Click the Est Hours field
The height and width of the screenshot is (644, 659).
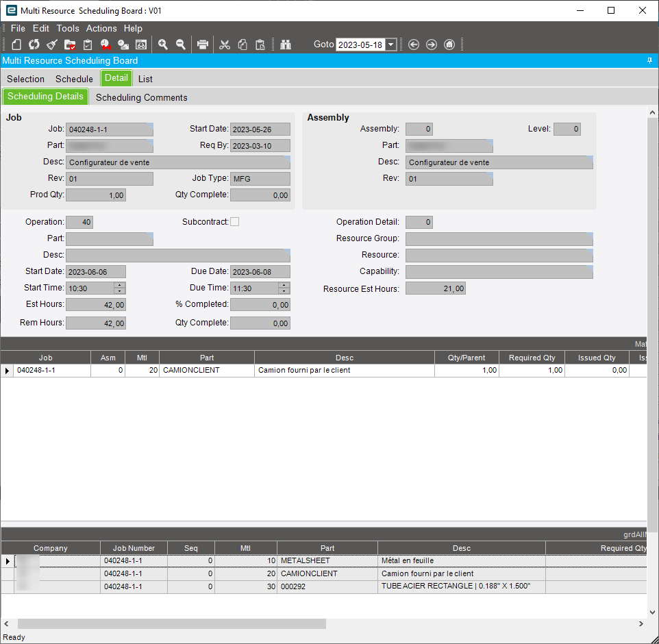pyautogui.click(x=96, y=305)
